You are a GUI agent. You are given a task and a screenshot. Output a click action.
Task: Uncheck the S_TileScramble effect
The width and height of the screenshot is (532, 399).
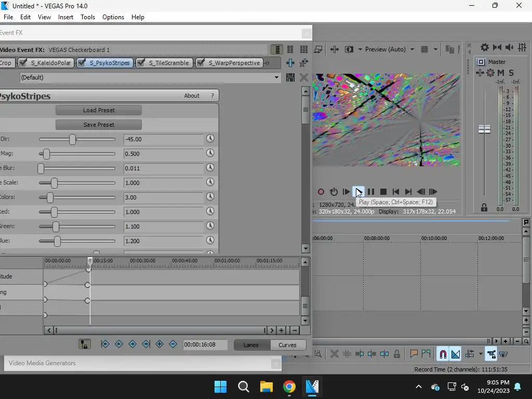pyautogui.click(x=140, y=63)
